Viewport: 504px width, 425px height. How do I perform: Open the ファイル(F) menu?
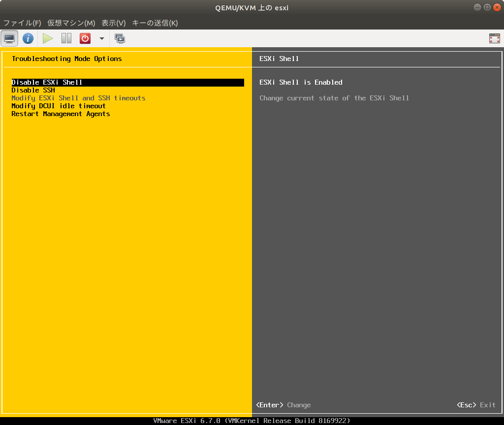tap(22, 23)
